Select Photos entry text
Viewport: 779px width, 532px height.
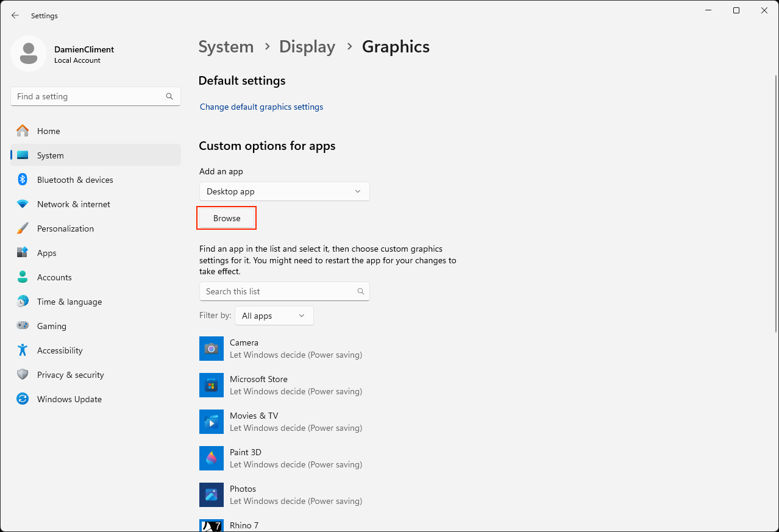click(x=243, y=489)
